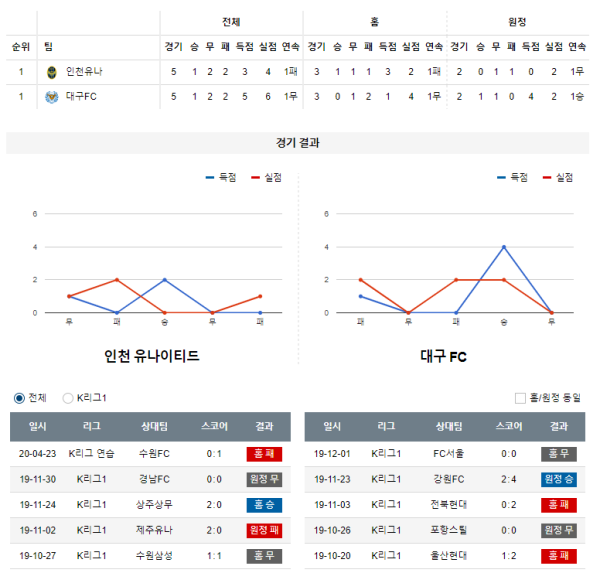Image resolution: width=600 pixels, height=573 pixels.
Task: Click the 전체 standings column group header
Action: (232, 22)
